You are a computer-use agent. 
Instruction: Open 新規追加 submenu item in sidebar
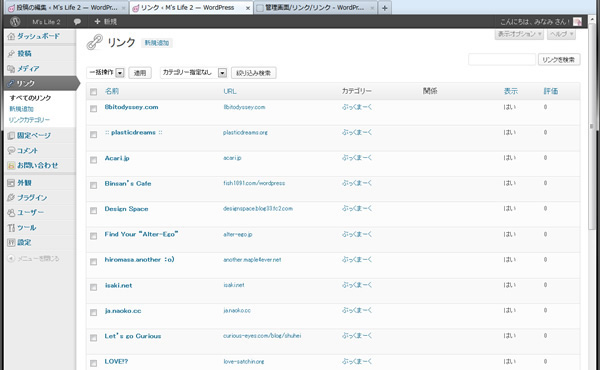(x=21, y=109)
